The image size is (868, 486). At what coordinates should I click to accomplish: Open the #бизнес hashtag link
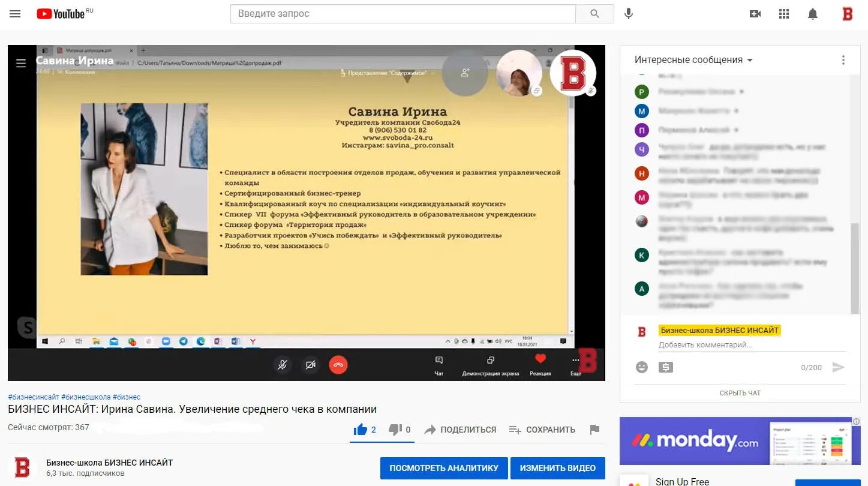pyautogui.click(x=127, y=397)
